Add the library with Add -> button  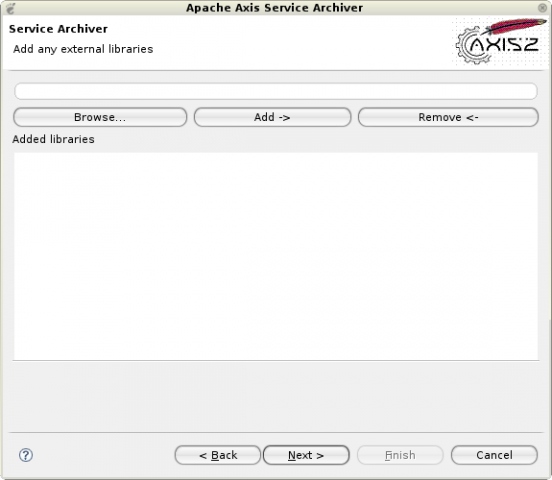tap(272, 117)
